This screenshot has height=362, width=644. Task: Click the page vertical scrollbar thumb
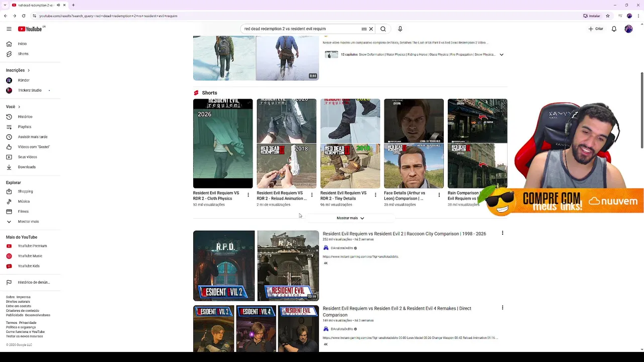tap(641, 111)
